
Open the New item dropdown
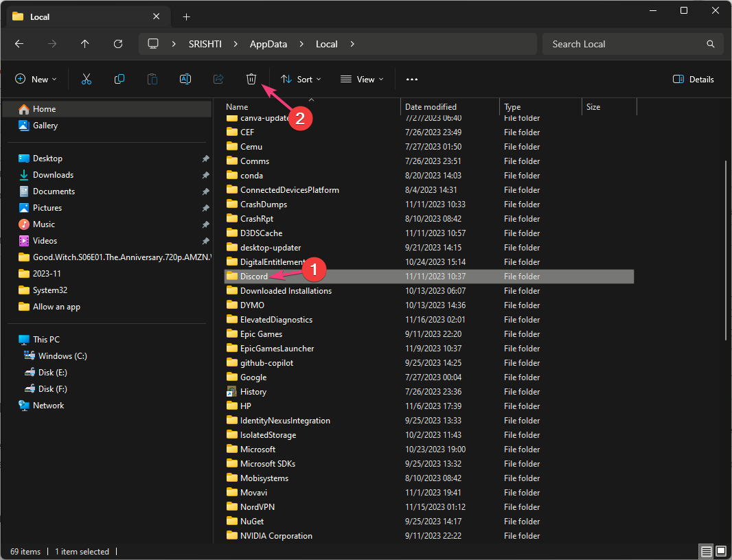[x=36, y=79]
